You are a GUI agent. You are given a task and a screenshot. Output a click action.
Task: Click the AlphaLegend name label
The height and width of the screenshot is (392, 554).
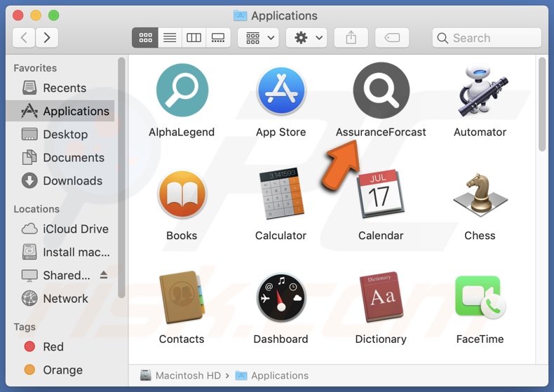coord(182,132)
